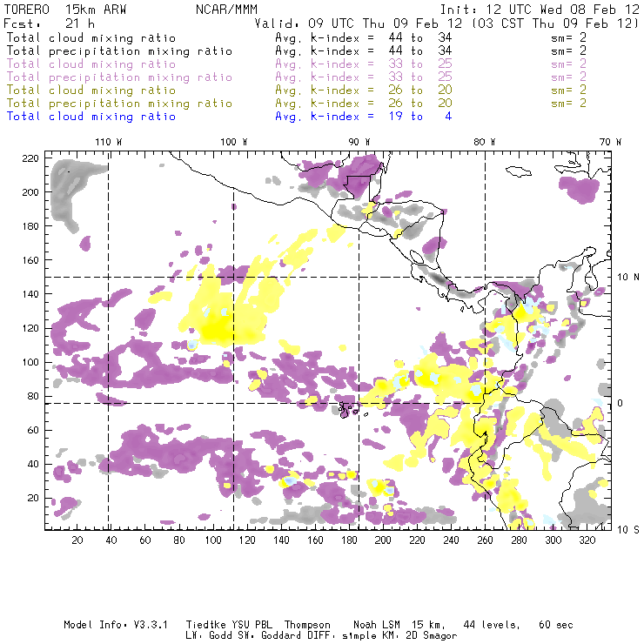Screen dimensions: 644x644
Task: Select the blue "Avg. k-index = 19 to 4" text
Action: click(x=364, y=117)
